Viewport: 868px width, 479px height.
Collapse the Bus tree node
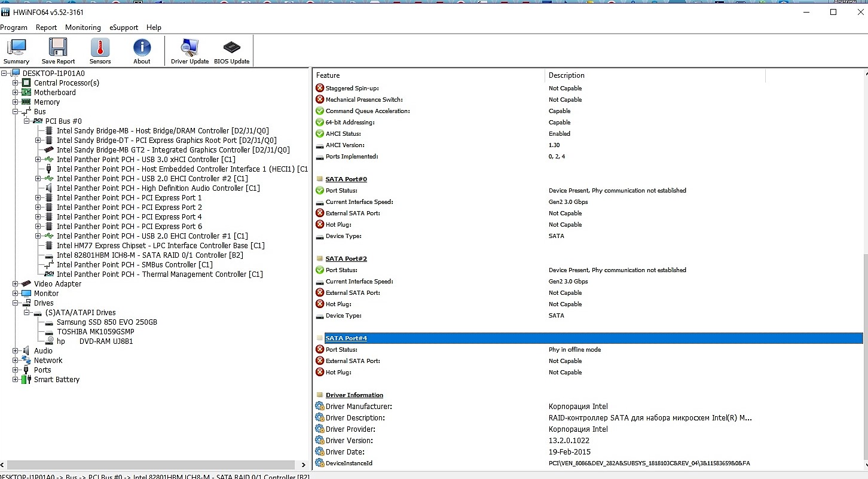tap(16, 111)
